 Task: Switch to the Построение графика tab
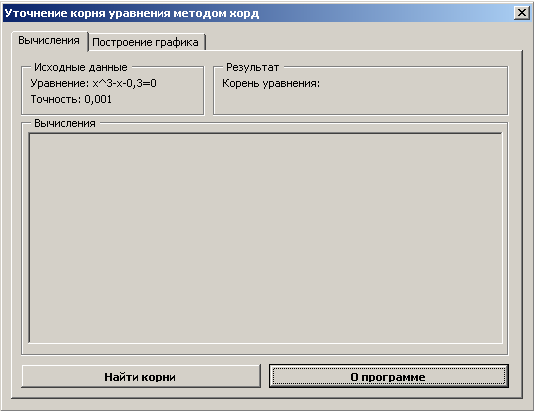tap(147, 42)
